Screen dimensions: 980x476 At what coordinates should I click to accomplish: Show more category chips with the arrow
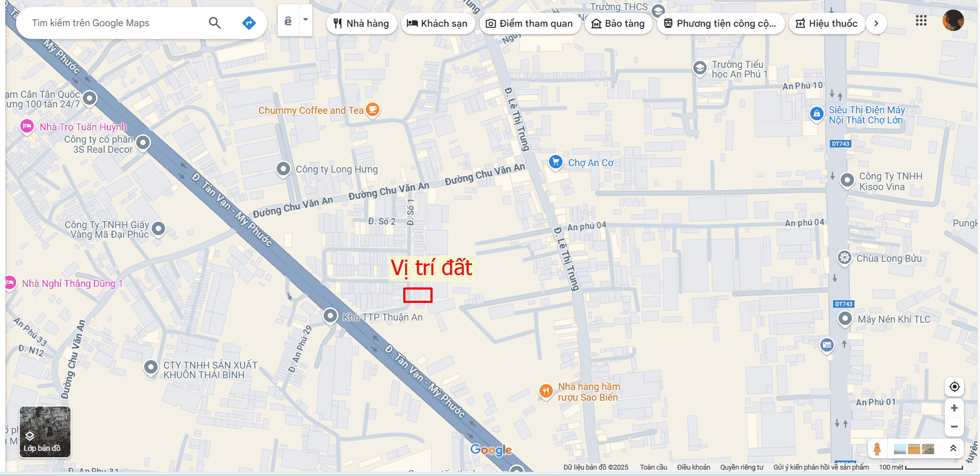[x=876, y=24]
